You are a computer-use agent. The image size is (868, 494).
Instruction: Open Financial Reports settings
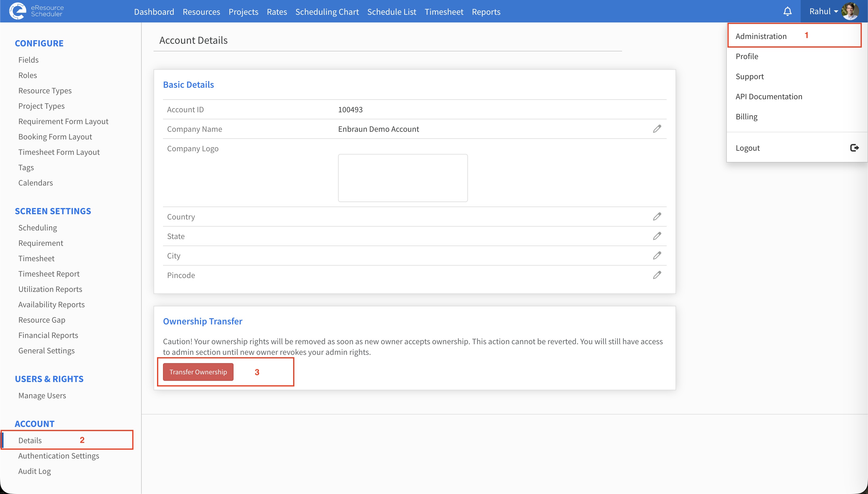[x=48, y=335]
